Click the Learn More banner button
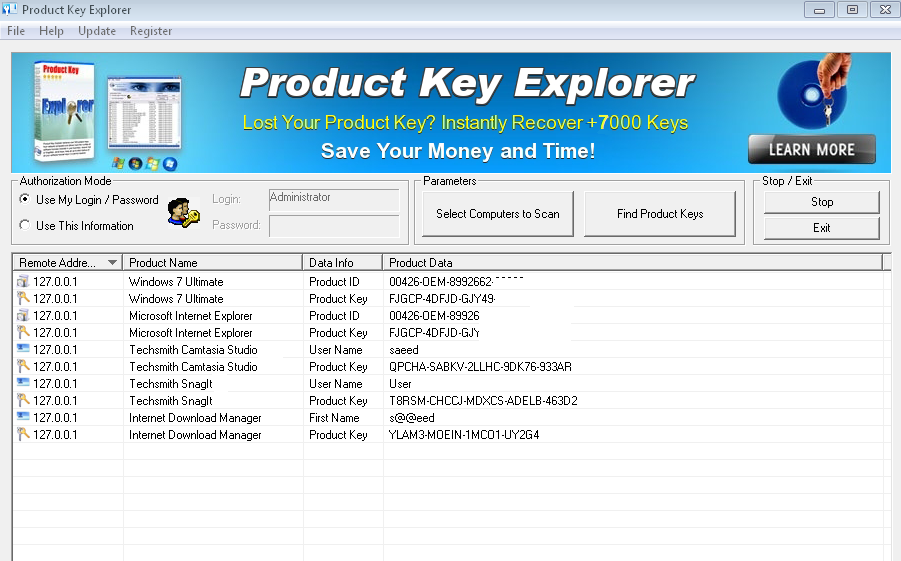This screenshot has height=561, width=901. [x=811, y=150]
